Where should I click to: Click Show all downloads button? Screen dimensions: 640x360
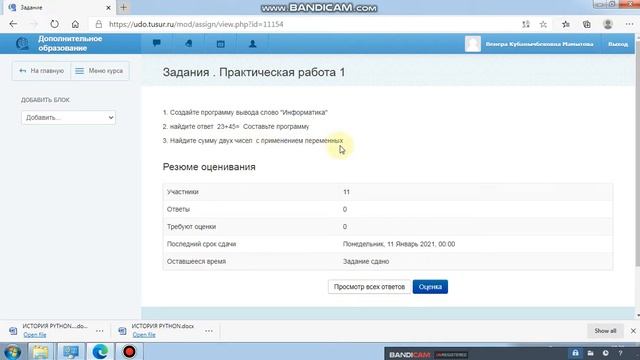pos(605,331)
